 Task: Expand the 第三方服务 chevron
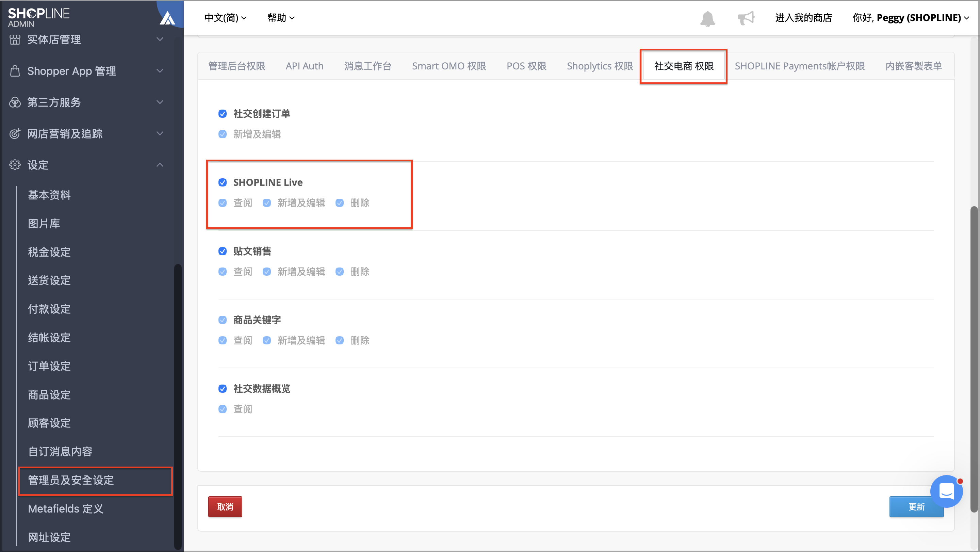[160, 102]
